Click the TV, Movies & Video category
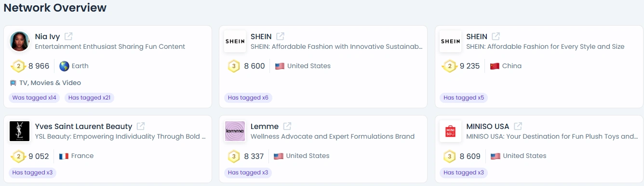 45,83
